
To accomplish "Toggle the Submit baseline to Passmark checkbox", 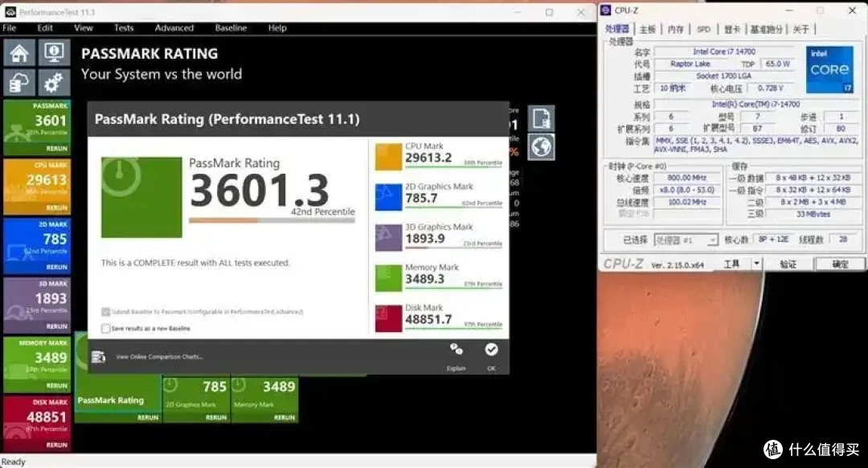I will pyautogui.click(x=106, y=312).
